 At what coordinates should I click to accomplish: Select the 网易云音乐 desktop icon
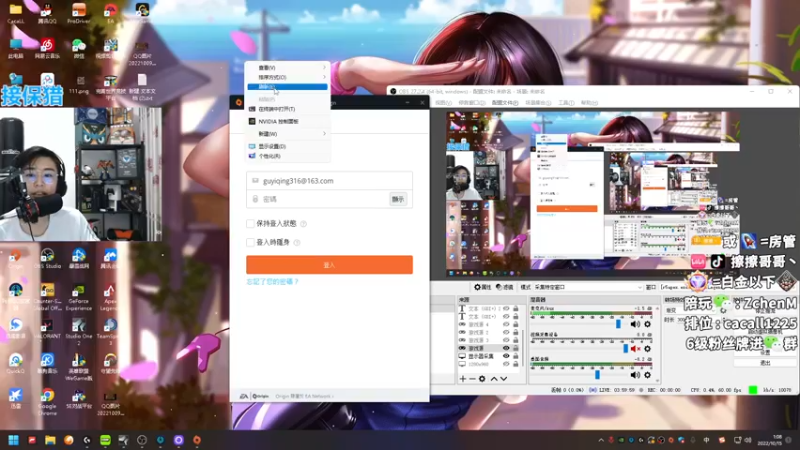click(x=47, y=48)
